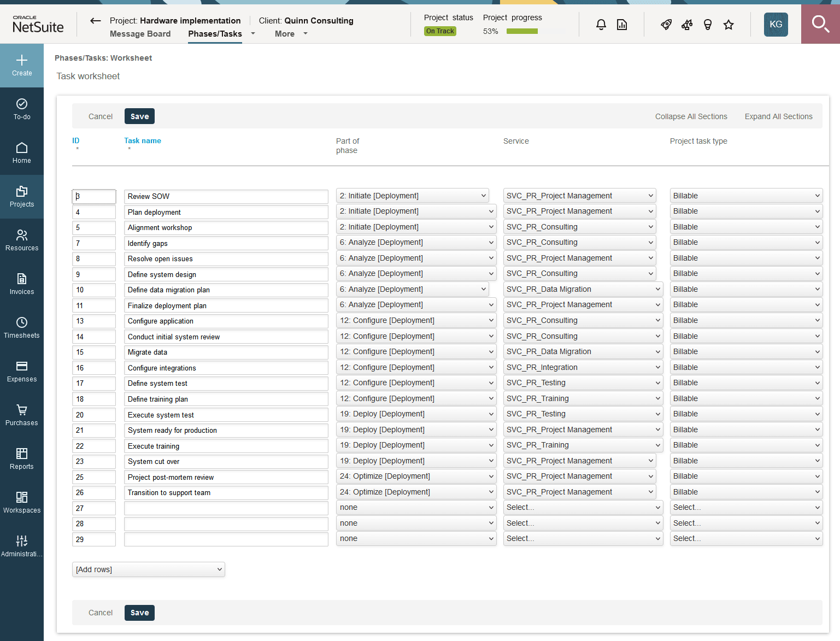Click the Transition to support team field
This screenshot has width=840, height=641.
pyautogui.click(x=226, y=492)
